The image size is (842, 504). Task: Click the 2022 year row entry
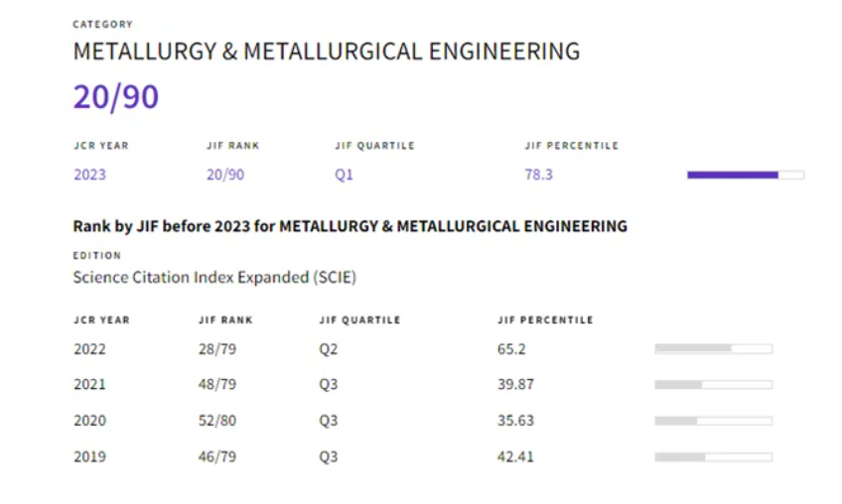[x=89, y=349]
